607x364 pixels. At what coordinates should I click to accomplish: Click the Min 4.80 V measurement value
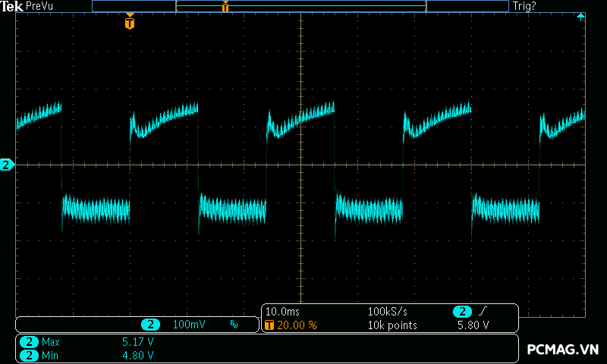(x=138, y=355)
